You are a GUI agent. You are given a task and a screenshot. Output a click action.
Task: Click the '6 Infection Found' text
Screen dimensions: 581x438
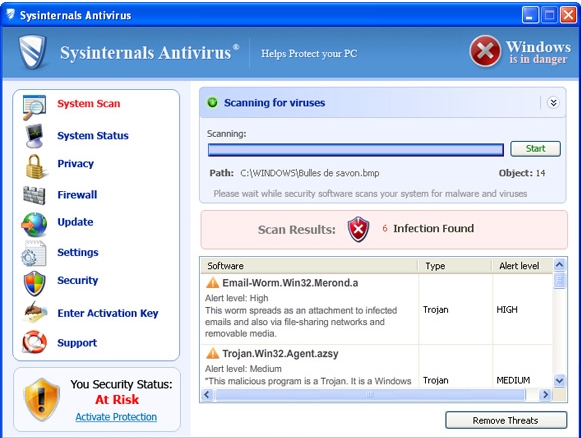[x=428, y=228]
